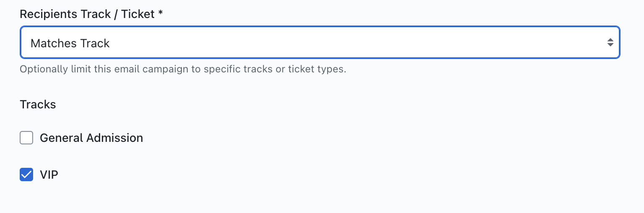Select the General Admission track option
The height and width of the screenshot is (213, 644).
[26, 138]
